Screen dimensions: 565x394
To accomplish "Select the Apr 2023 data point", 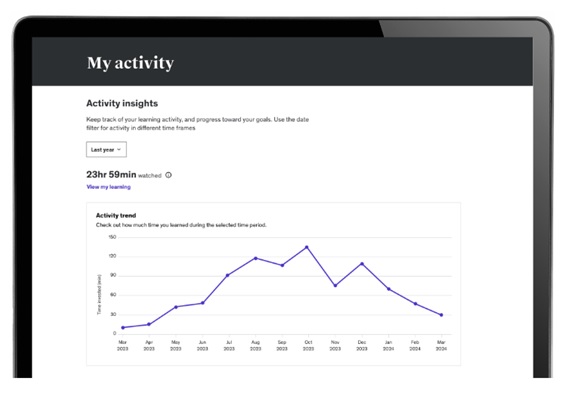I will 149,324.
